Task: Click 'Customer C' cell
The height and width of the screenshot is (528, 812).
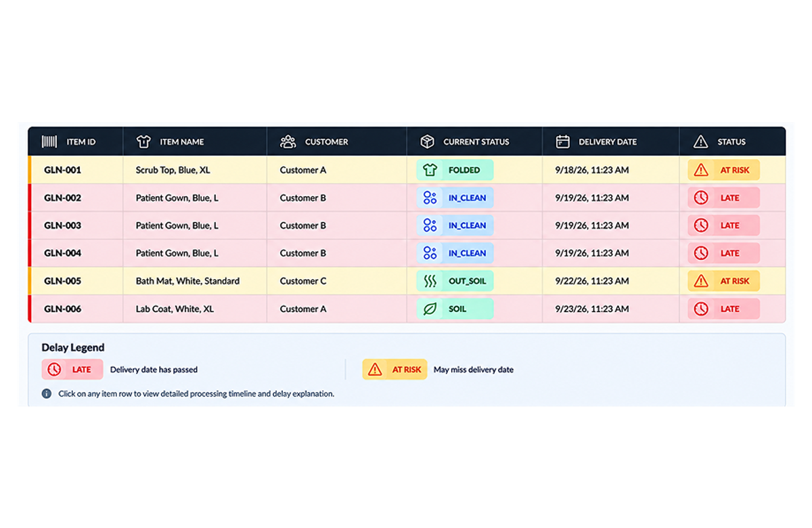Action: (303, 281)
